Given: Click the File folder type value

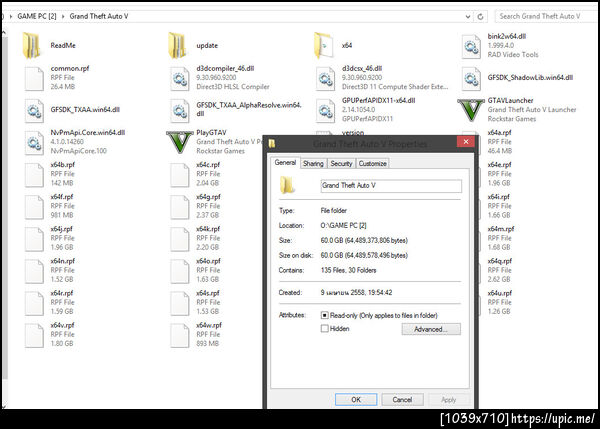Looking at the screenshot, I should click(333, 210).
